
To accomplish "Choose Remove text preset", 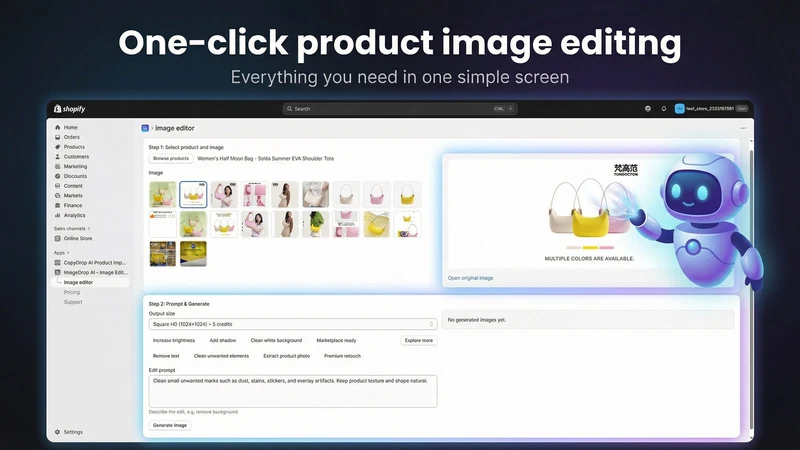I will coord(166,356).
